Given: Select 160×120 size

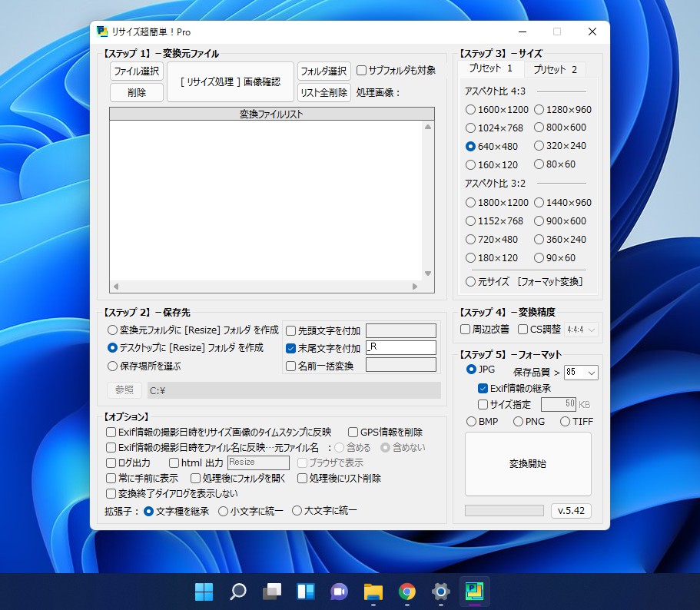Looking at the screenshot, I should (492, 164).
